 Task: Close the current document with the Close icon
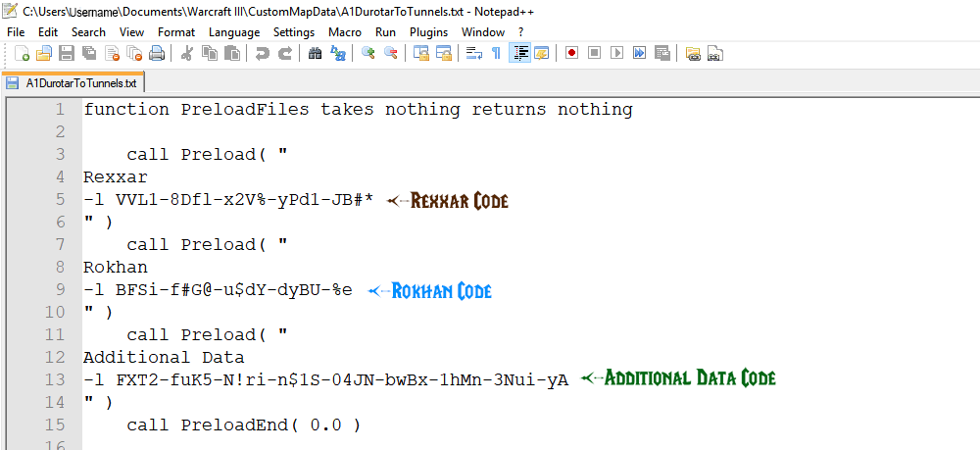click(x=112, y=54)
